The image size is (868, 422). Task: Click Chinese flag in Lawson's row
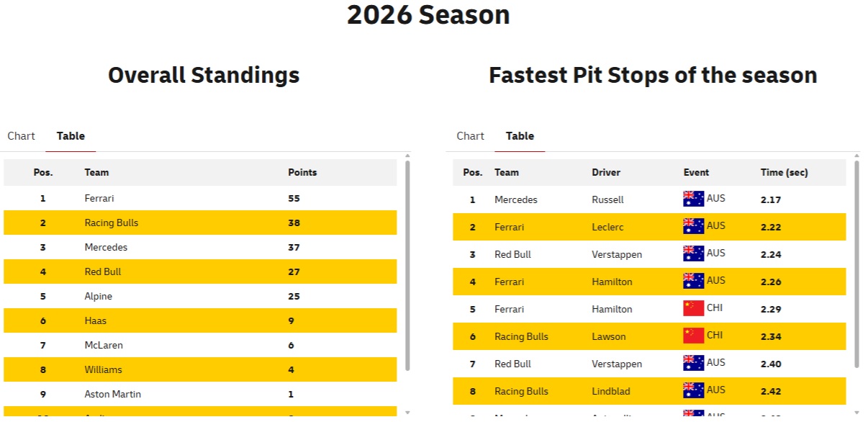[693, 336]
